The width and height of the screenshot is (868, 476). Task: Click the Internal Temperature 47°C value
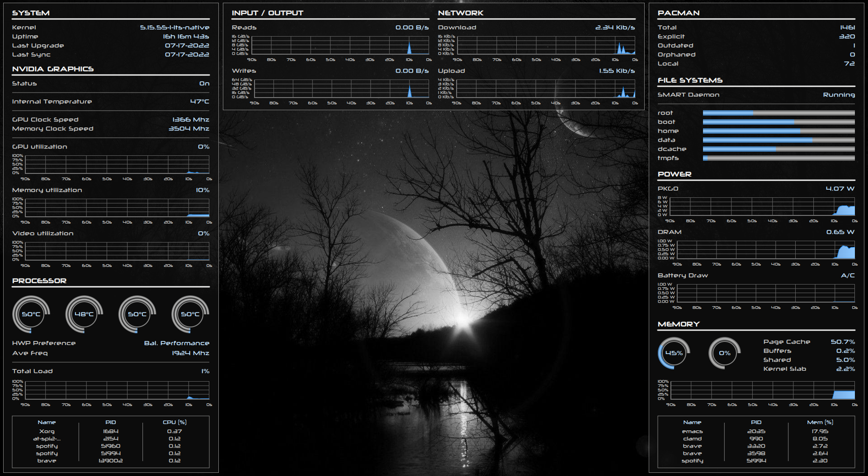(199, 102)
